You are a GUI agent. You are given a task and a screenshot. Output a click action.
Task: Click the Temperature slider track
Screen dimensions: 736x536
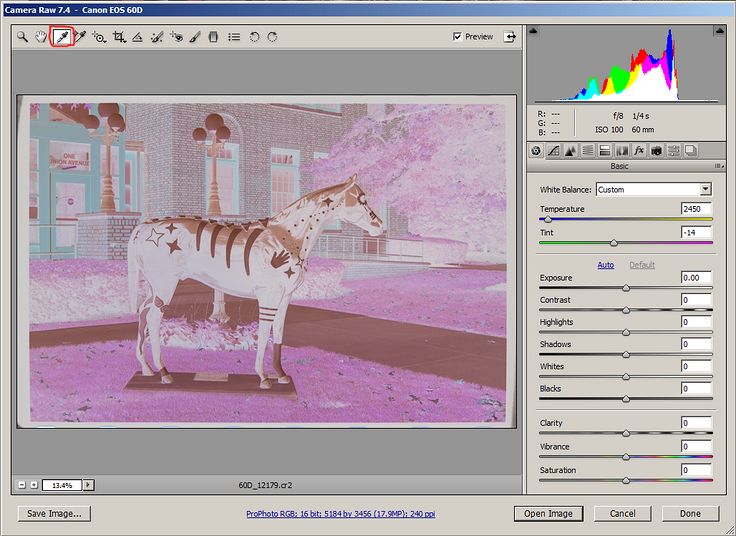pos(626,219)
